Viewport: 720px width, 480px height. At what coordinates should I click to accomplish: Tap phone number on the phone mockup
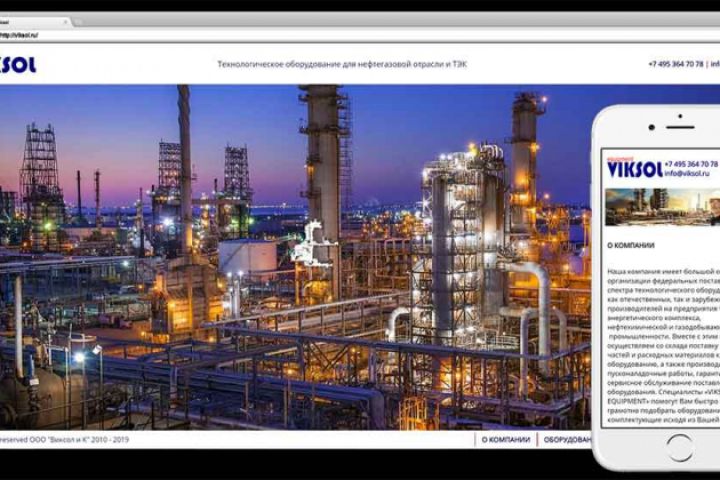pos(692,164)
